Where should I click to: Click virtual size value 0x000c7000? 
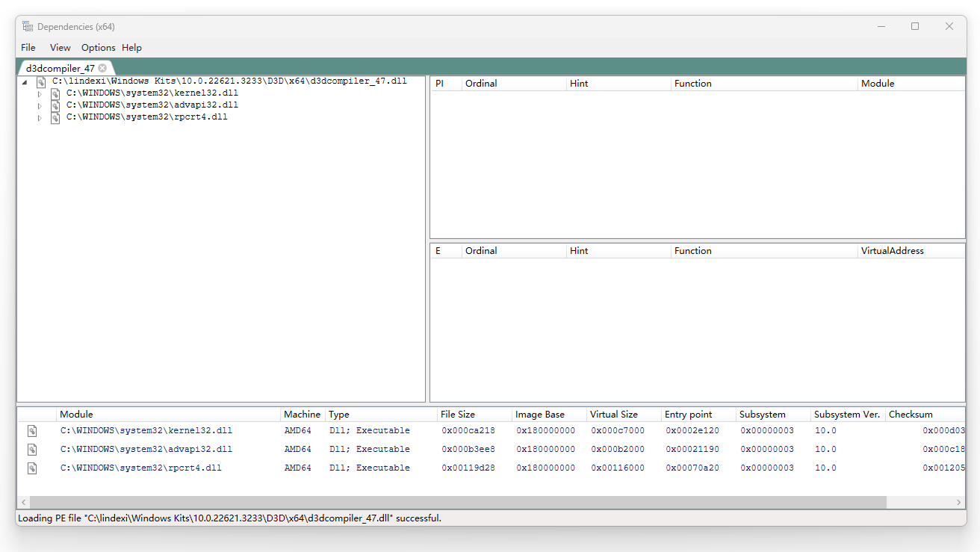618,431
